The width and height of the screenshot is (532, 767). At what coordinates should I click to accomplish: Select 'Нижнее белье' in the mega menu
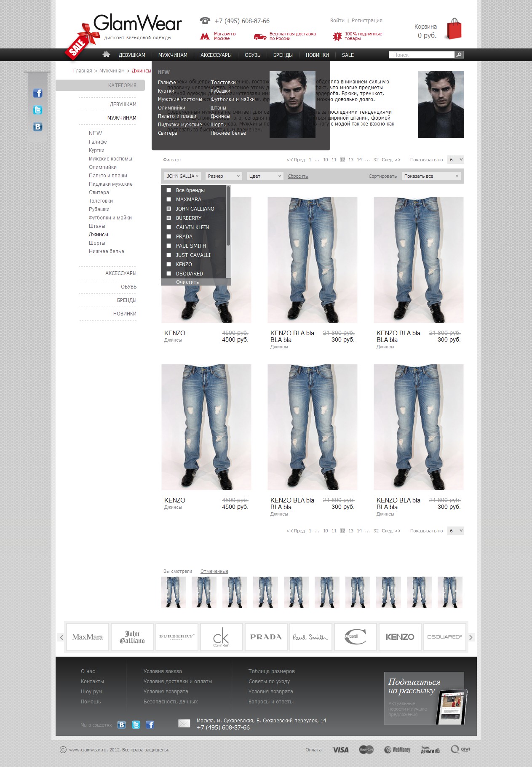pyautogui.click(x=228, y=133)
